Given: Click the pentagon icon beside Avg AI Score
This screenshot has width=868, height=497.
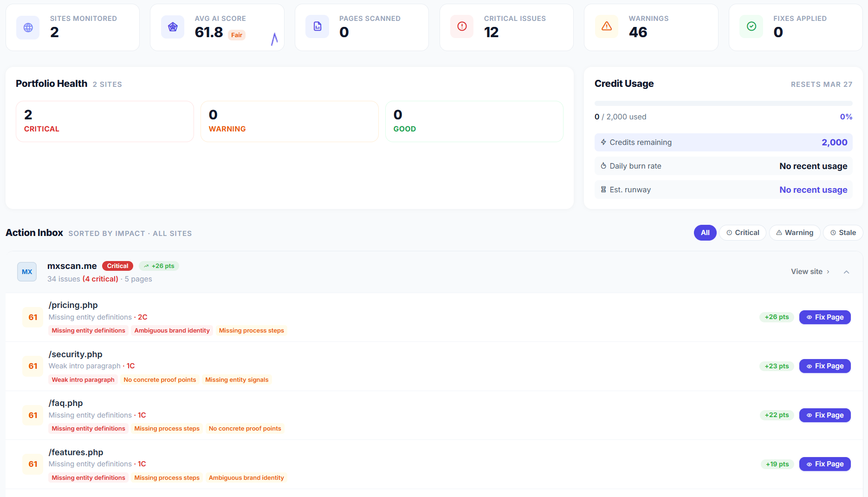Looking at the screenshot, I should click(x=172, y=26).
